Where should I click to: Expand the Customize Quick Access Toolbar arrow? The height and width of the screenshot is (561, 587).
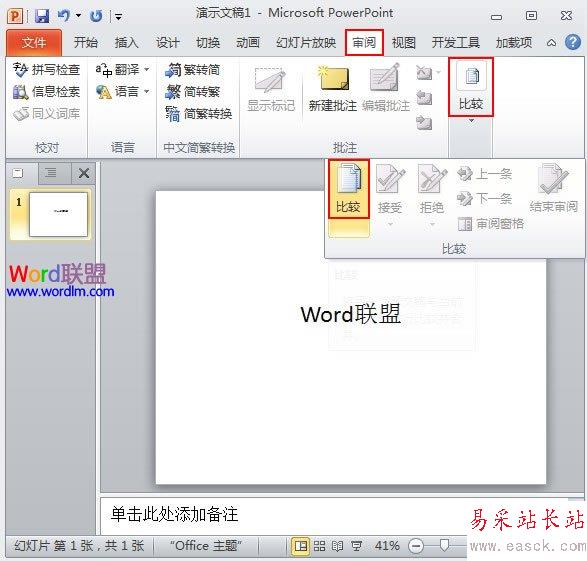tap(119, 16)
